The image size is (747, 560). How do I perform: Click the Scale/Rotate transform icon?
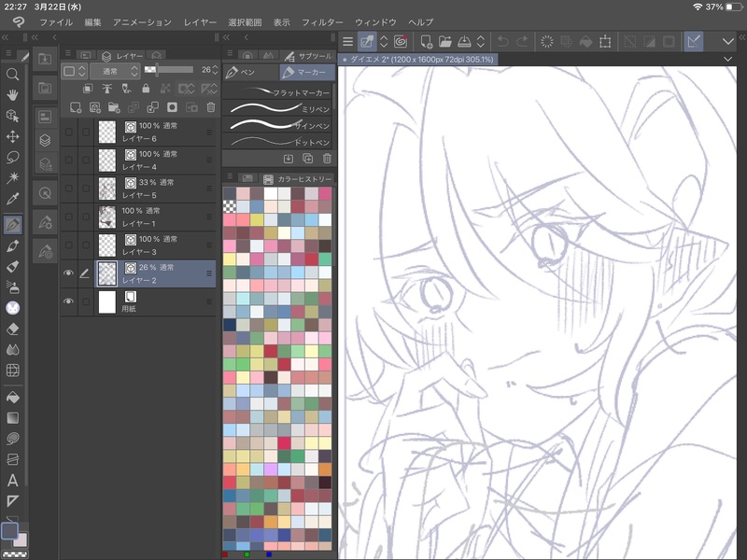coord(605,42)
